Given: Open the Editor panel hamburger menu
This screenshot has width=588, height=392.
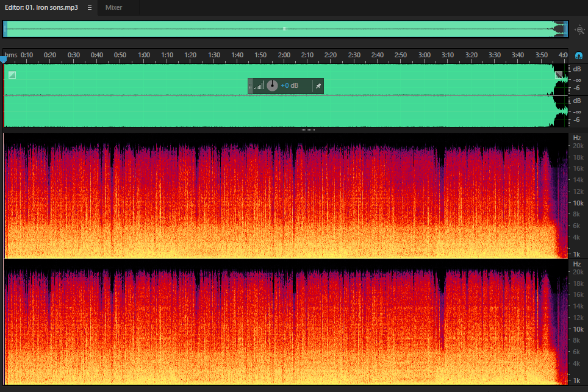Looking at the screenshot, I should point(89,7).
